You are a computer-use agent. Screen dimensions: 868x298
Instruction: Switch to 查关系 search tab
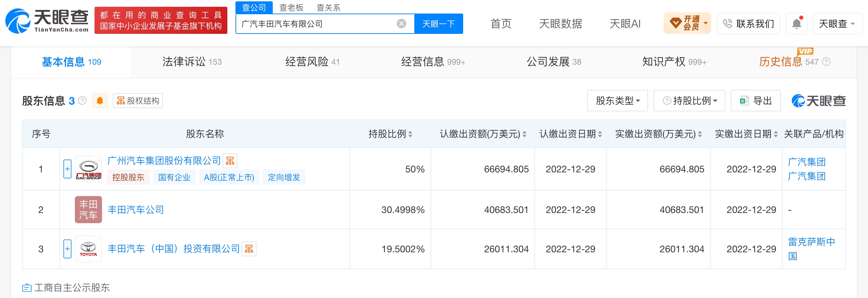pyautogui.click(x=328, y=7)
